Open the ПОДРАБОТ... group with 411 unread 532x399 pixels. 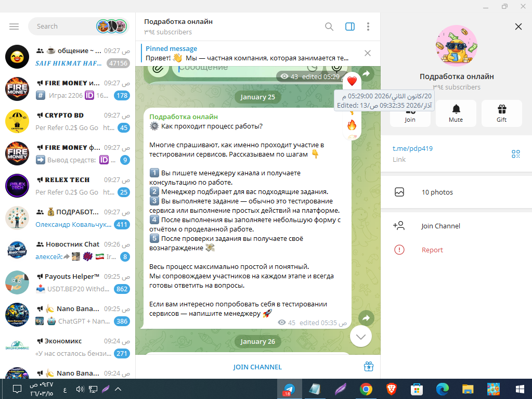tap(68, 218)
